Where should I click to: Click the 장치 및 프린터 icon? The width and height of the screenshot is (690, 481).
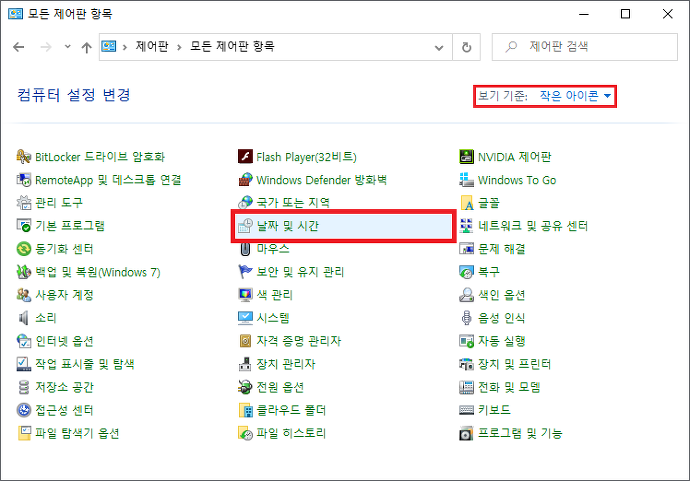466,364
